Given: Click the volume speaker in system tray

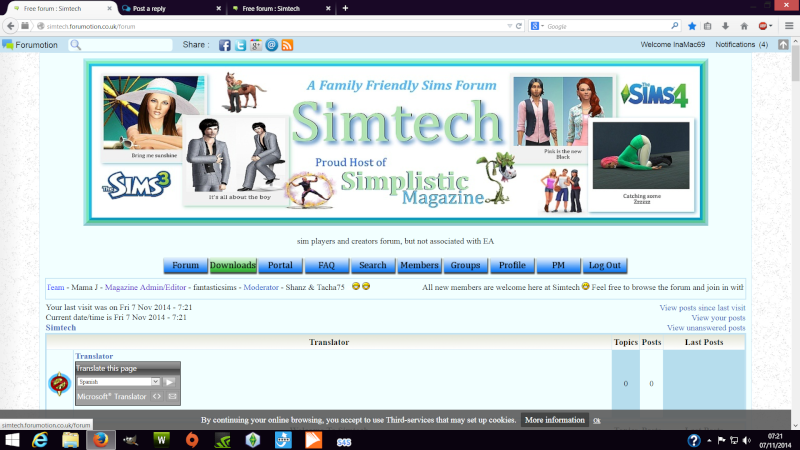Looking at the screenshot, I should [747, 440].
